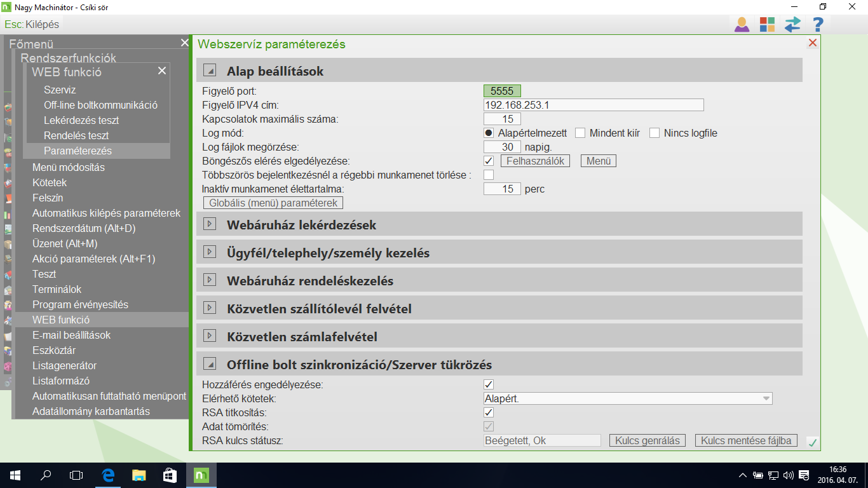Select Lekérdezés teszt in the WEB menu
This screenshot has width=868, height=488.
pos(78,120)
